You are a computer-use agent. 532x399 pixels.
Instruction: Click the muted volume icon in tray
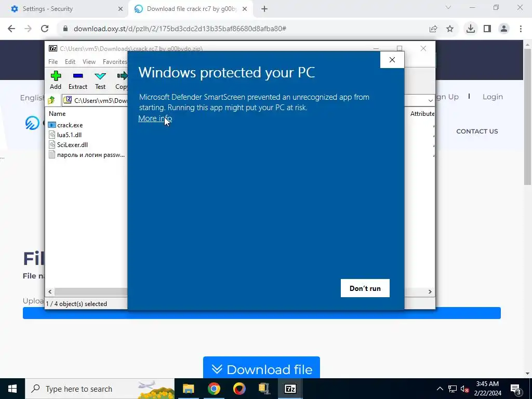pos(464,389)
